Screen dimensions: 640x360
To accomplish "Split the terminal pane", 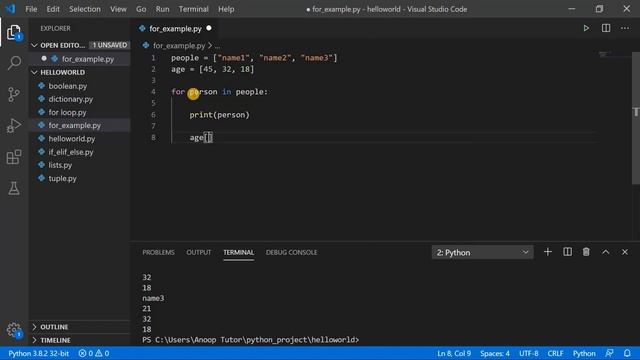I will point(567,252).
